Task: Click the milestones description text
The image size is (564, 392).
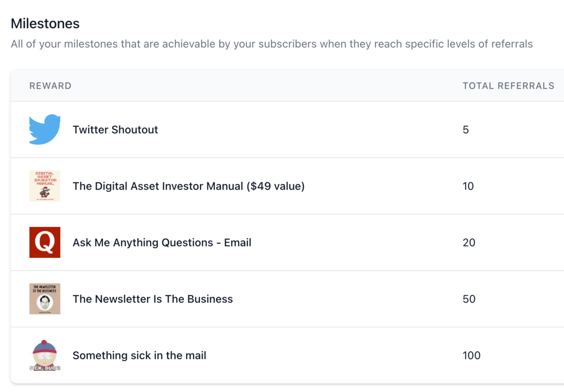Action: [x=272, y=44]
